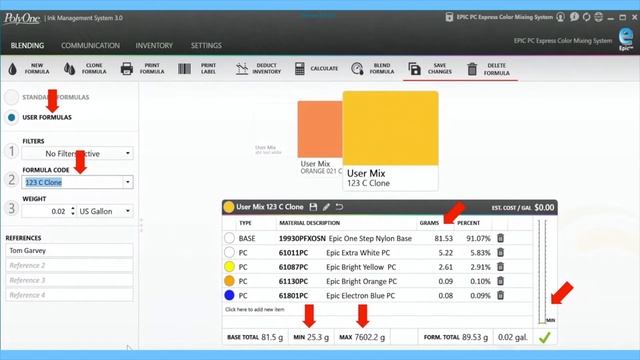
Task: Click save icon in User Mix 123 C Clone header
Action: 313,207
